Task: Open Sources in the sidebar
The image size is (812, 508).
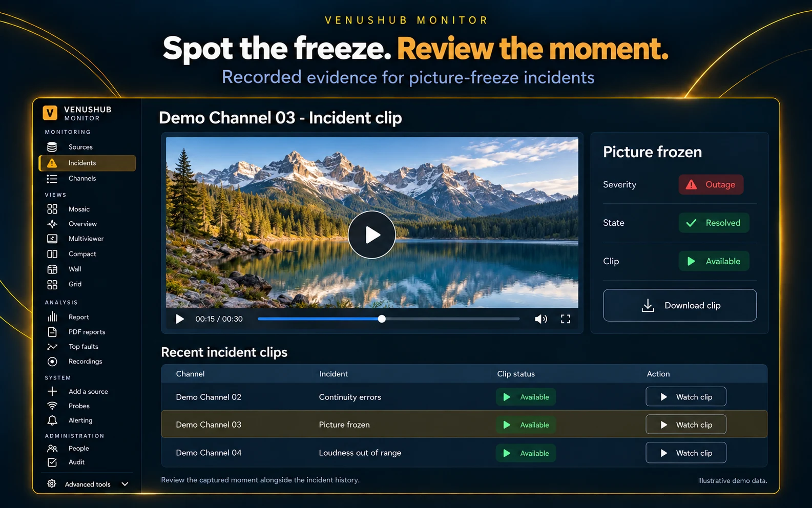Action: [x=80, y=147]
